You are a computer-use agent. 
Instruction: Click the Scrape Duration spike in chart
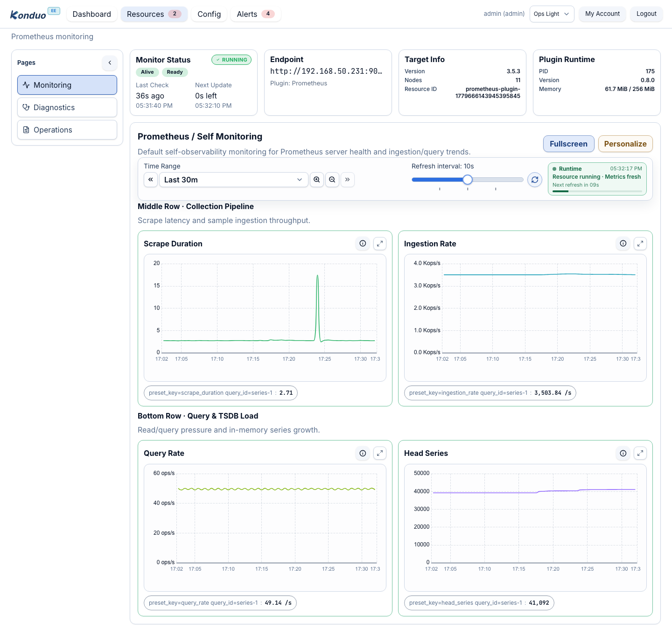coord(317,308)
